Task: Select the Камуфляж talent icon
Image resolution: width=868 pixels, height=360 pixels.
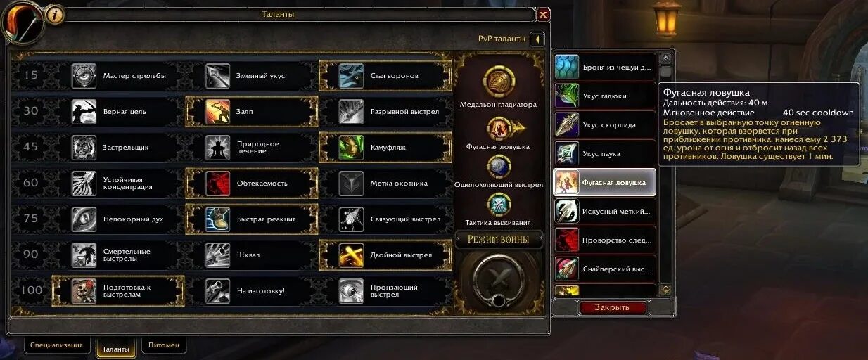Action: pyautogui.click(x=351, y=148)
